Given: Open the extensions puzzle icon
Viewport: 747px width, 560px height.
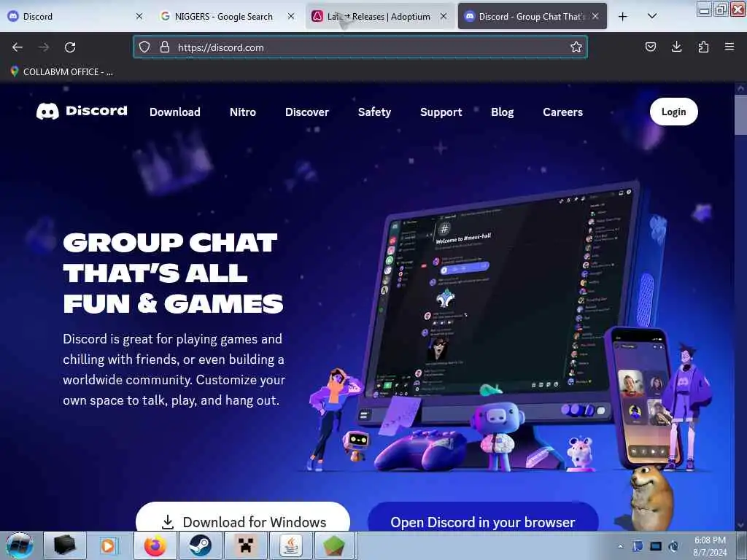Looking at the screenshot, I should [x=703, y=47].
